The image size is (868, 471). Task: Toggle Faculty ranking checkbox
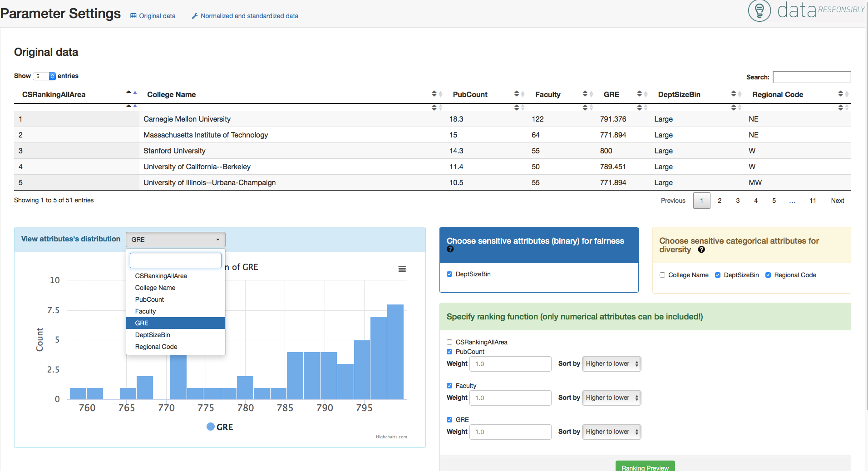tap(449, 386)
